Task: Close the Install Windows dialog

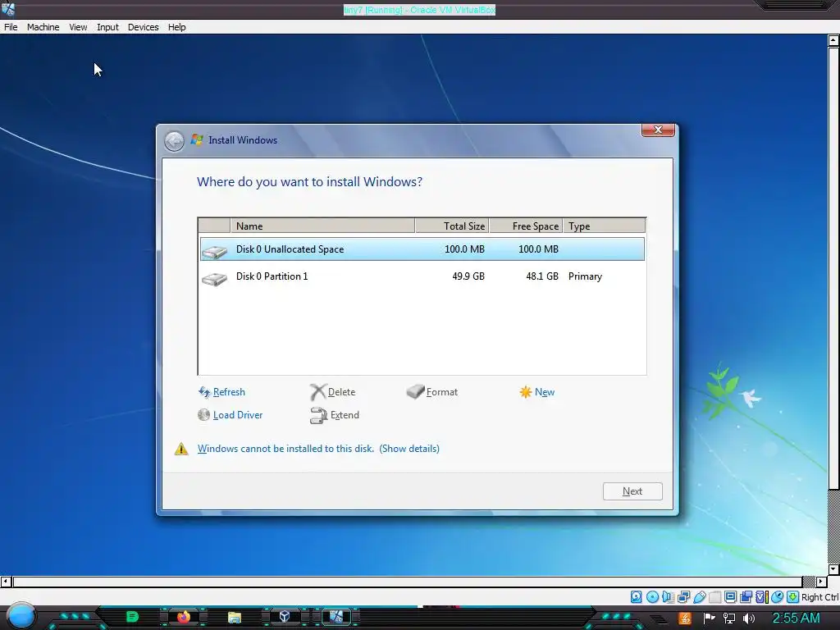Action: click(658, 130)
